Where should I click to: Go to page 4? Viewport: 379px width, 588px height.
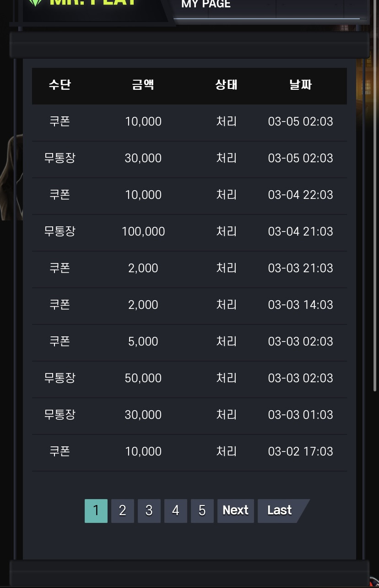(x=176, y=511)
